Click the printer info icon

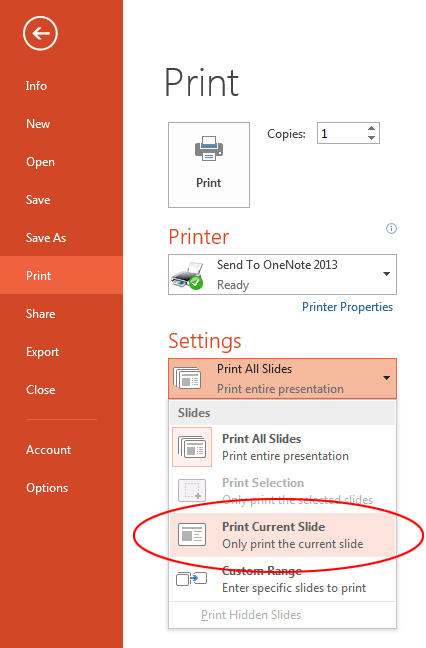[x=391, y=229]
